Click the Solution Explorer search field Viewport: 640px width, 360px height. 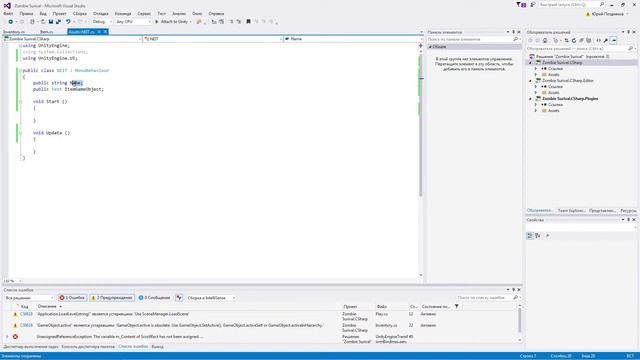click(x=580, y=49)
